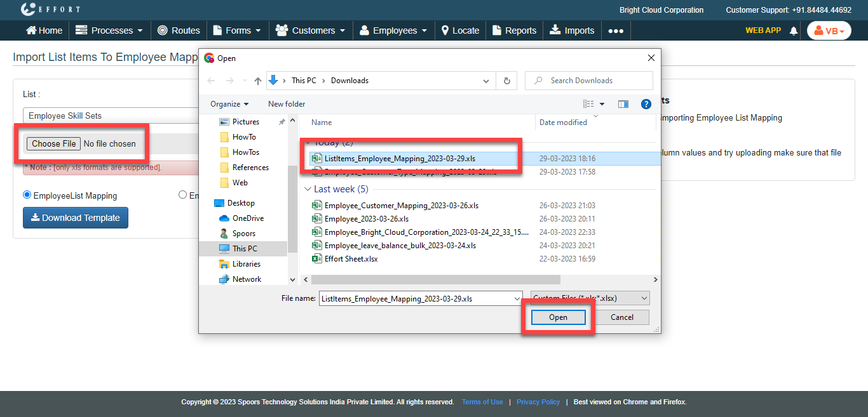
Task: Expand the Organize dropdown menu
Action: tap(229, 104)
